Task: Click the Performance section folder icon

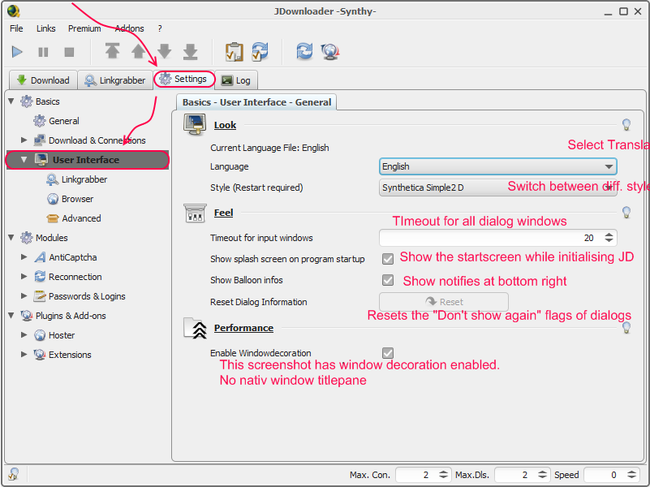Action: pos(195,328)
